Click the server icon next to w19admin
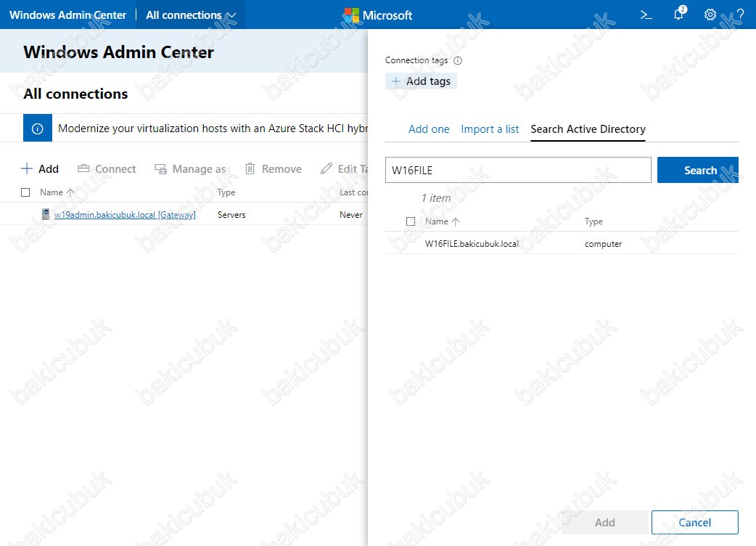This screenshot has width=756, height=546. tap(45, 214)
